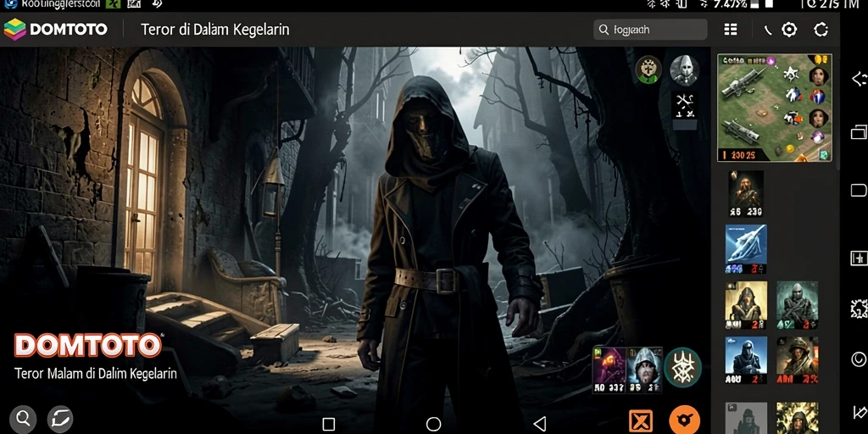The height and width of the screenshot is (434, 868).
Task: Select the helmeted soldier card with orange background
Action: click(797, 359)
